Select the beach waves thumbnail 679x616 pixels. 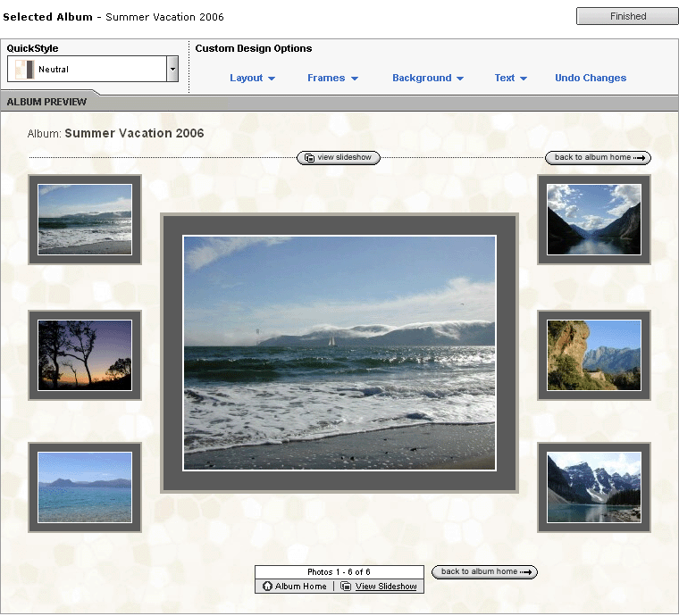(x=85, y=220)
